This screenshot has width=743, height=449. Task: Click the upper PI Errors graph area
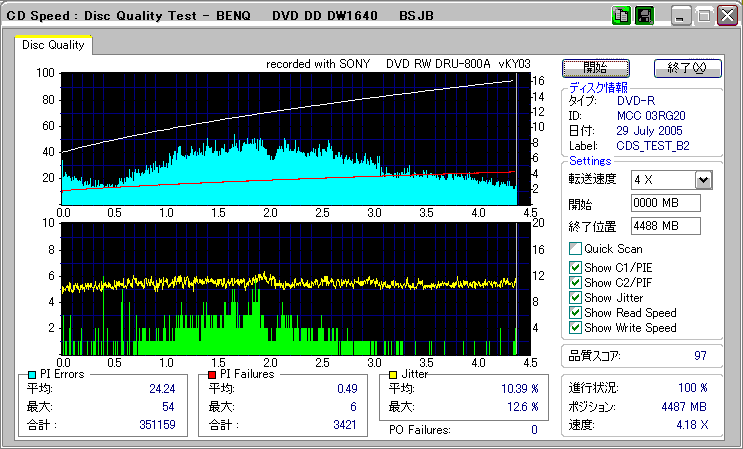click(x=290, y=138)
